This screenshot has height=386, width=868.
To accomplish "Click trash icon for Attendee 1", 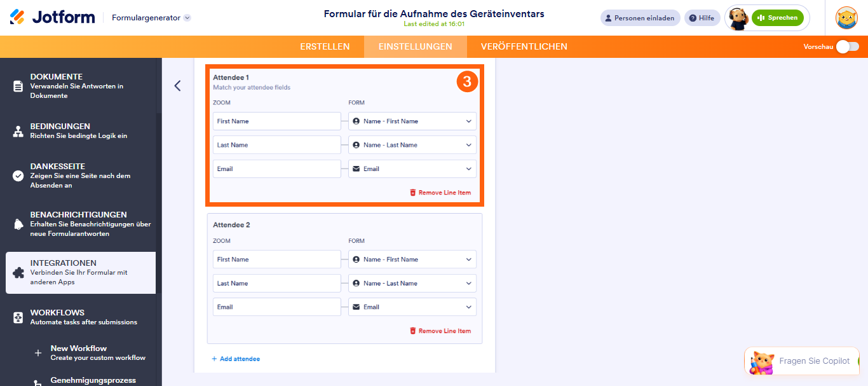I will click(x=413, y=193).
